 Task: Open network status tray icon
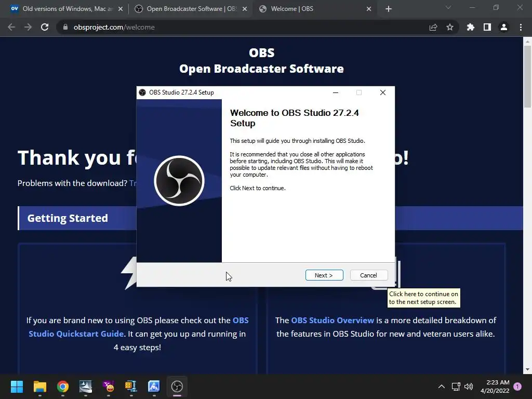coord(456,387)
